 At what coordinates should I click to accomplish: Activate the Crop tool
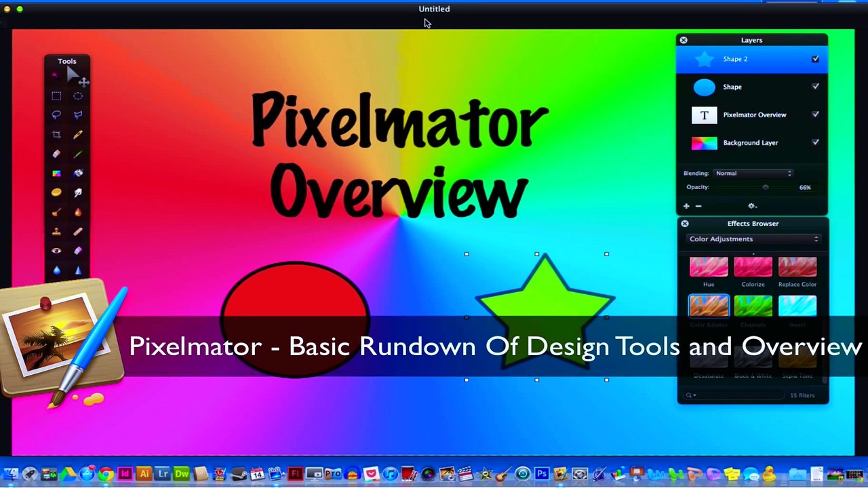click(x=56, y=135)
